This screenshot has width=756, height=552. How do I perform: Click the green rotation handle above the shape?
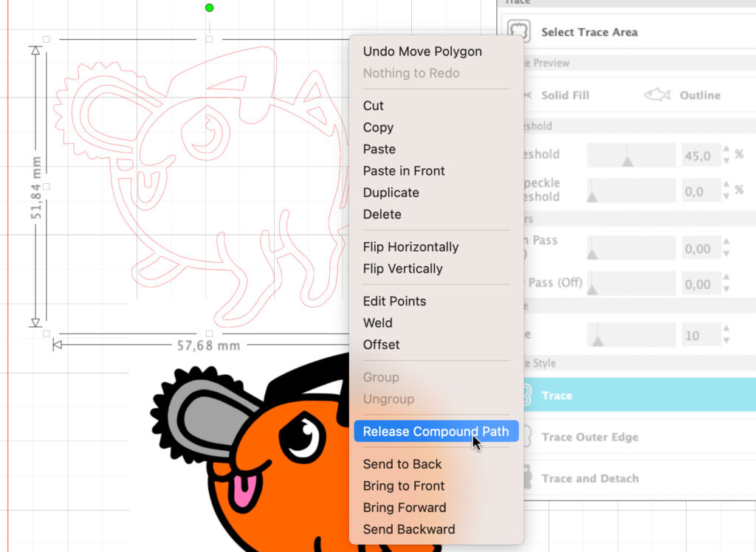tap(209, 8)
